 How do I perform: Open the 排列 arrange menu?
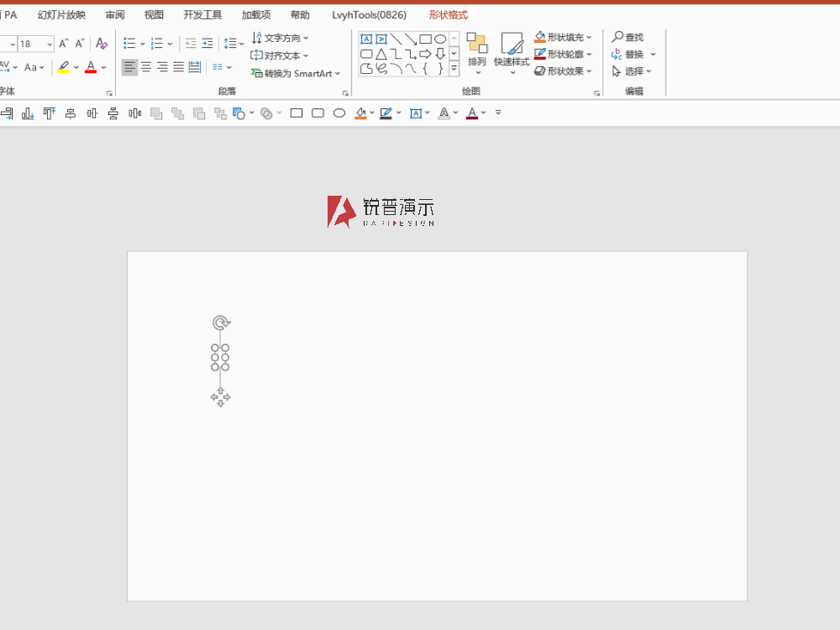coord(477,54)
